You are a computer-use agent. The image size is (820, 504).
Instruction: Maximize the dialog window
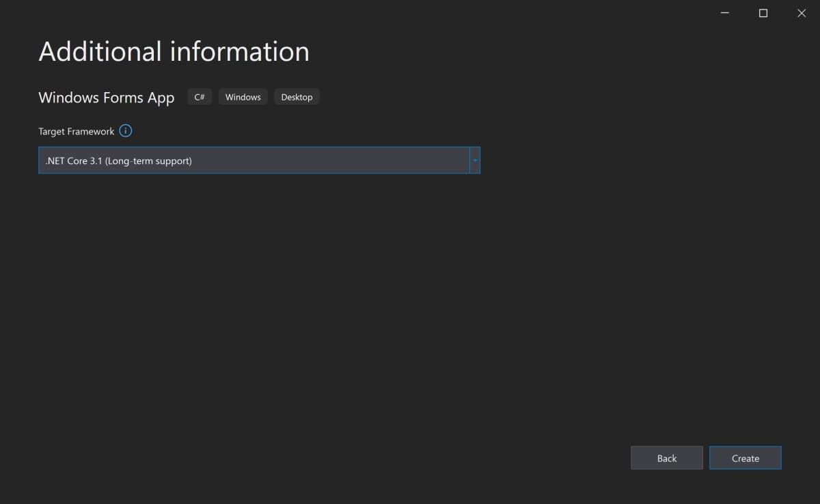point(763,13)
